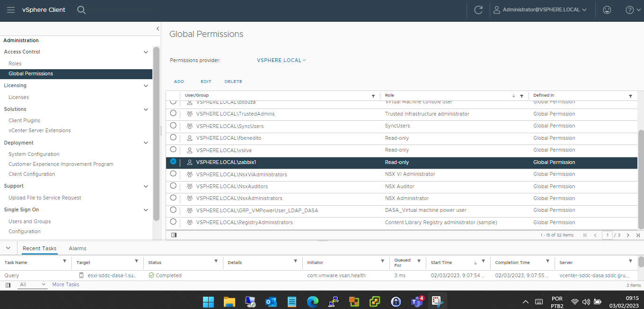The image size is (644, 309).
Task: Open the Administrator@VSPHERE.LOCAL user menu
Action: pos(540,9)
